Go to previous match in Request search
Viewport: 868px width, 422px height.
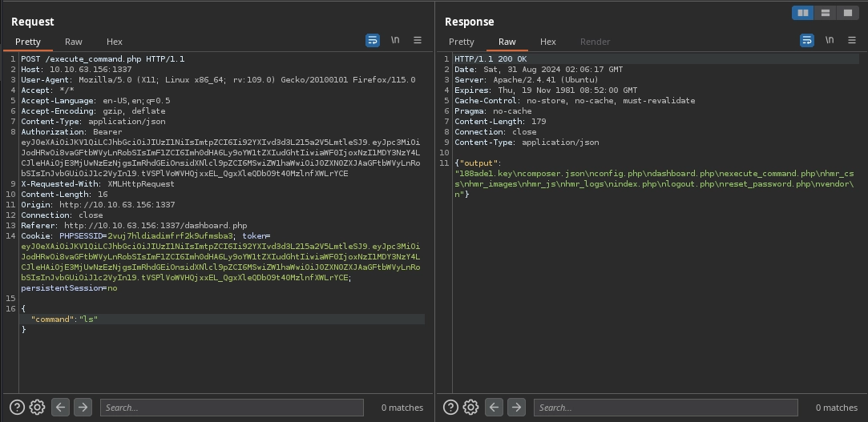click(60, 408)
